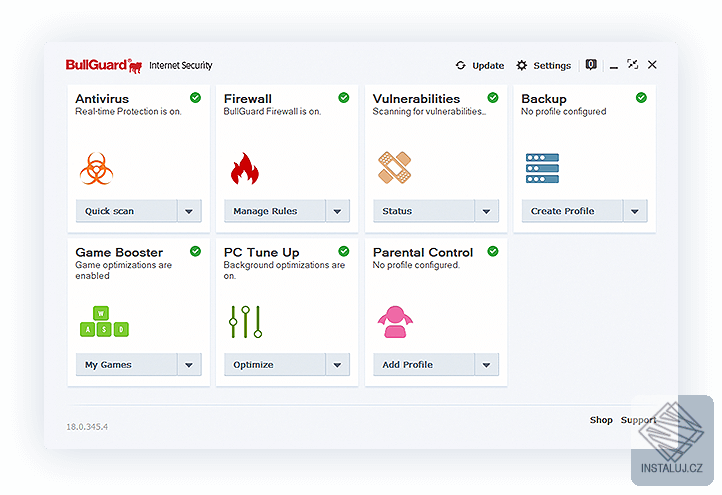The height and width of the screenshot is (495, 722).
Task: Expand the My Games dropdown arrow
Action: click(189, 365)
